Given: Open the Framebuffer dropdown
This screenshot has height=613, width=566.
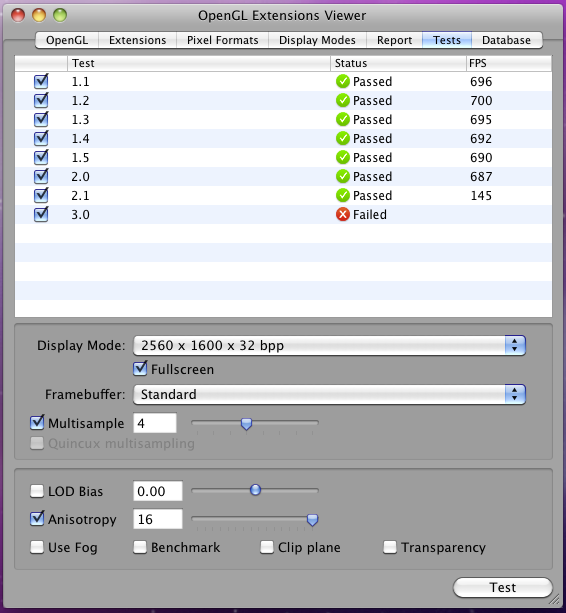Looking at the screenshot, I should click(329, 394).
